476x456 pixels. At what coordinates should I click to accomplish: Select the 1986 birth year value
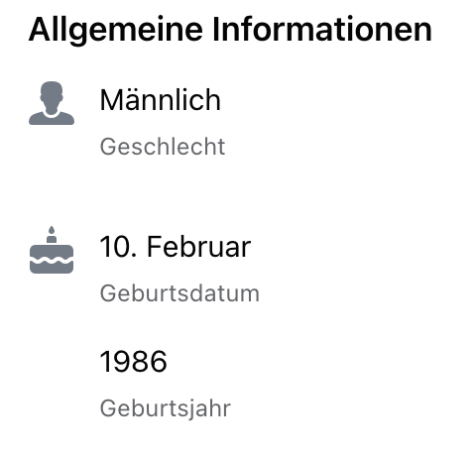pos(133,362)
